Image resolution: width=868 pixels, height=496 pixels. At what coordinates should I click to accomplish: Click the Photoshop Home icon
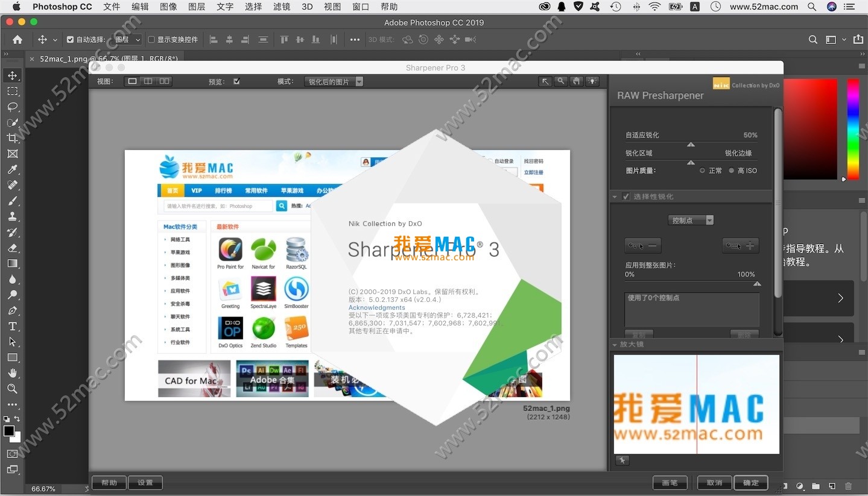[x=17, y=40]
